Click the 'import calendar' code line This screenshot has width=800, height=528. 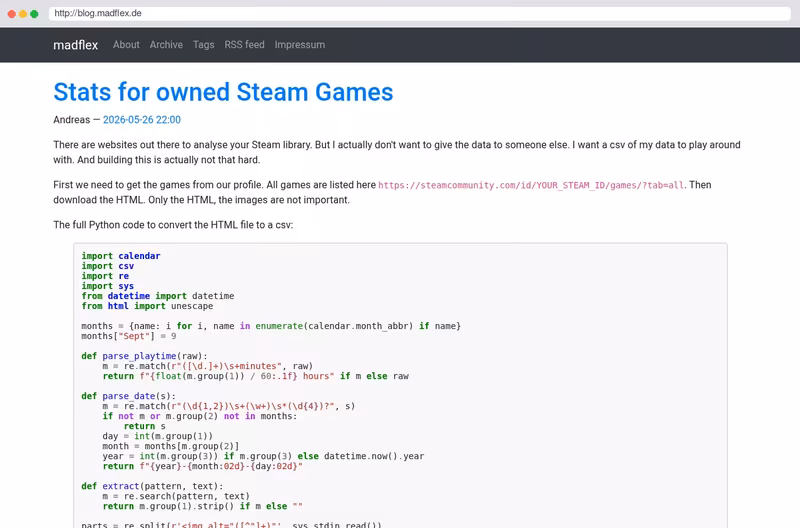coord(121,256)
